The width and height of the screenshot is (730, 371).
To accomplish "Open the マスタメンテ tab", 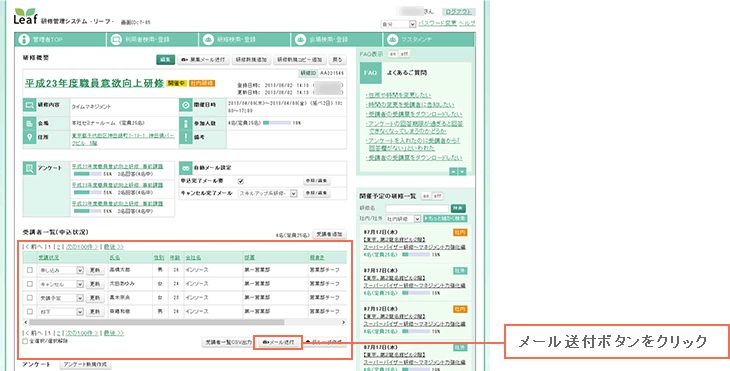I will pos(429,40).
